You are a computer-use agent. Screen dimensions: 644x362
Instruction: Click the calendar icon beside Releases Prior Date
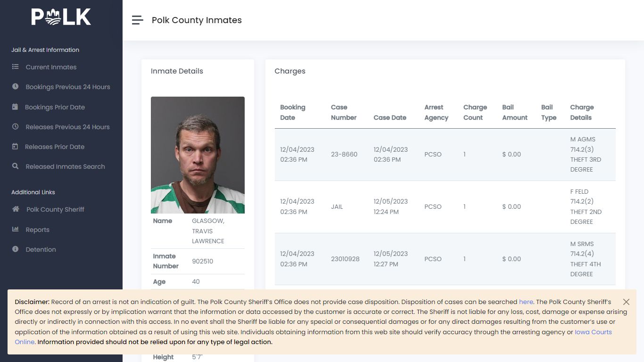coord(15,147)
